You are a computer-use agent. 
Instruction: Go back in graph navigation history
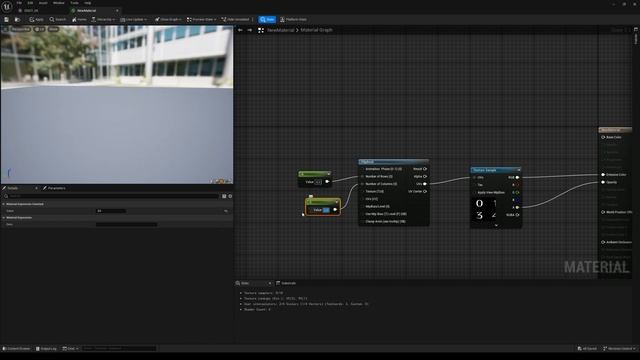[x=240, y=30]
